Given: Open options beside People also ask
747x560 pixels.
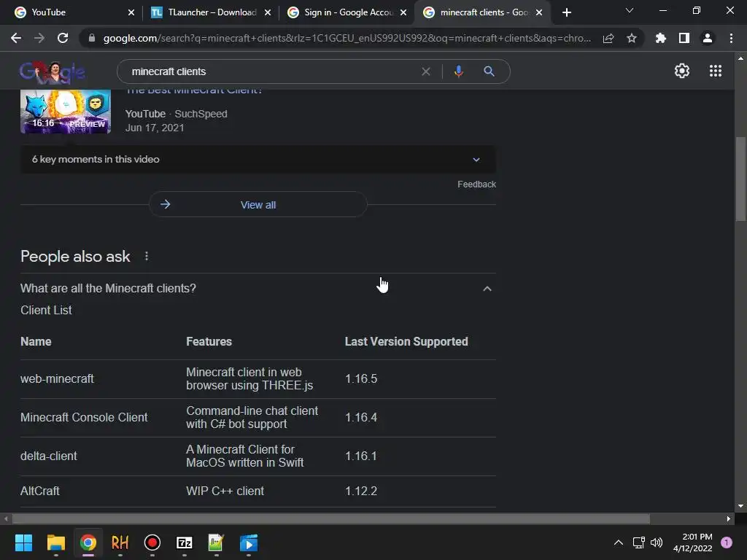Looking at the screenshot, I should click(146, 256).
